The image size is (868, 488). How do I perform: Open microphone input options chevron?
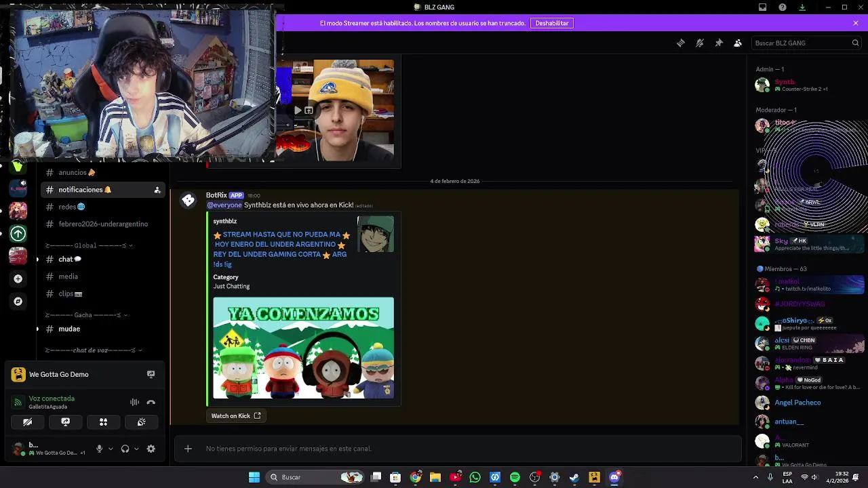(x=111, y=449)
